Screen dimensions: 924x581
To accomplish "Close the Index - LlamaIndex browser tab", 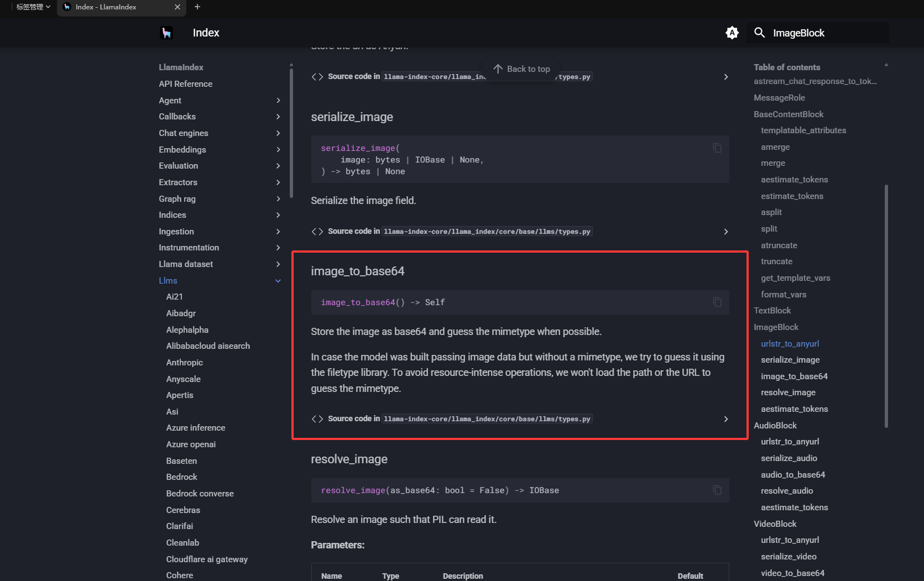I will [x=178, y=7].
